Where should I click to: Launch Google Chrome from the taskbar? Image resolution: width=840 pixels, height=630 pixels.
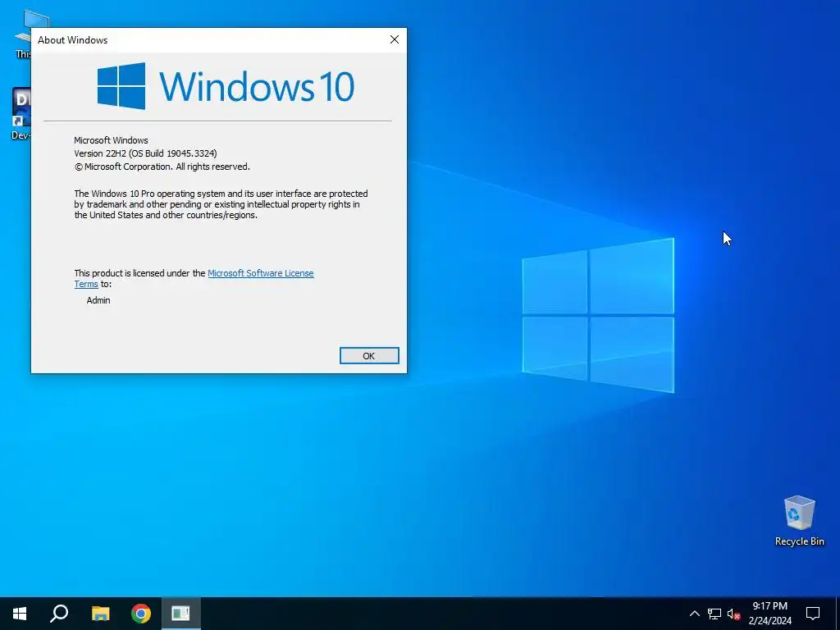pos(141,614)
